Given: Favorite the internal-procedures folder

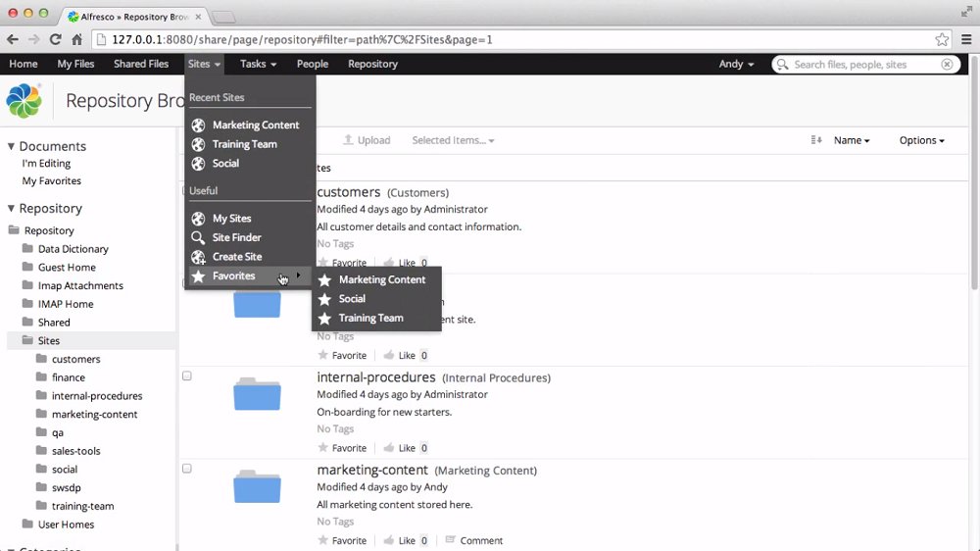Looking at the screenshot, I should [342, 448].
